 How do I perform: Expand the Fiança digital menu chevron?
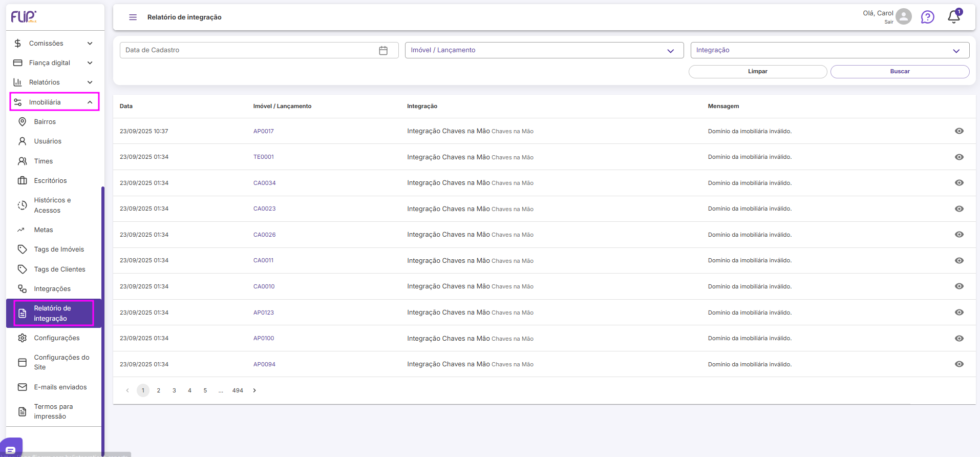[x=90, y=63]
